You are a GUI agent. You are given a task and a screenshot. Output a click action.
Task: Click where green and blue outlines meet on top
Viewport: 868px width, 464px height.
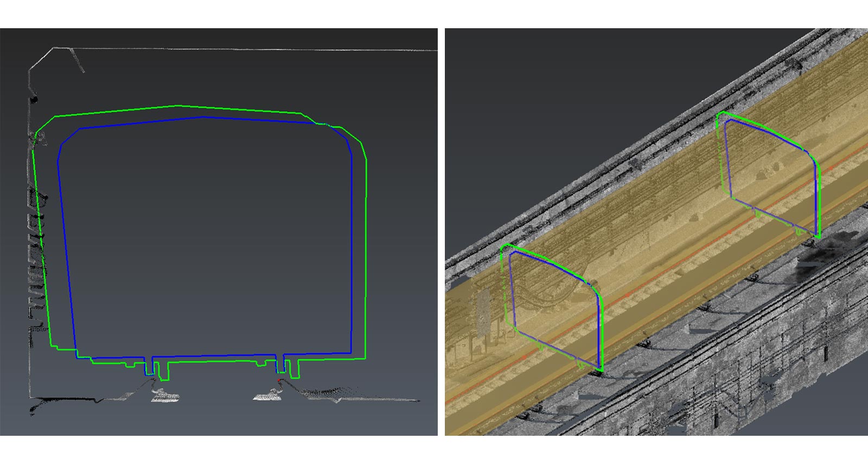point(323,125)
